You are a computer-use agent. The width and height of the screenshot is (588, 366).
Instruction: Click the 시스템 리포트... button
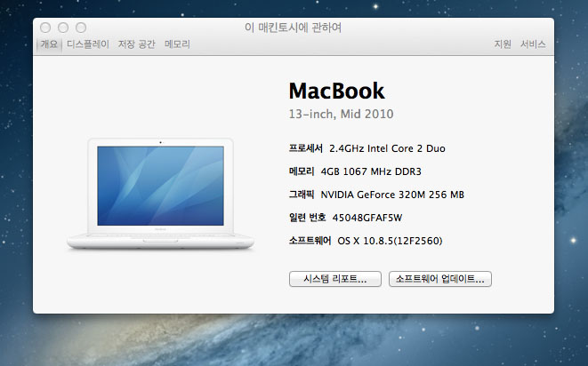click(x=334, y=279)
